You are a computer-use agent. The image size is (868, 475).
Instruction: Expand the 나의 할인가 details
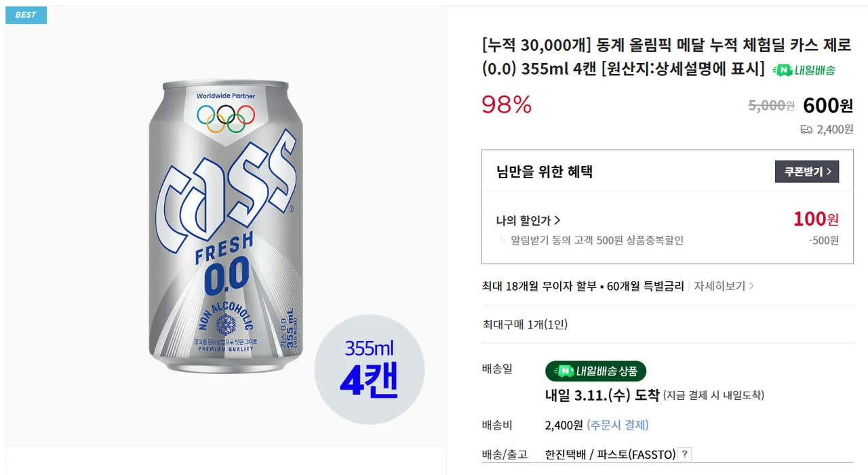pyautogui.click(x=528, y=220)
